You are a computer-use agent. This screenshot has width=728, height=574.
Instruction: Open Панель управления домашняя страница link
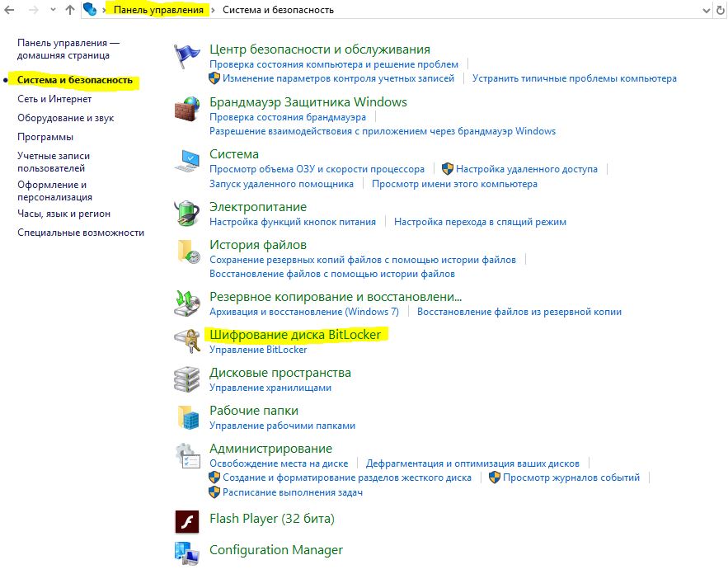[68, 49]
